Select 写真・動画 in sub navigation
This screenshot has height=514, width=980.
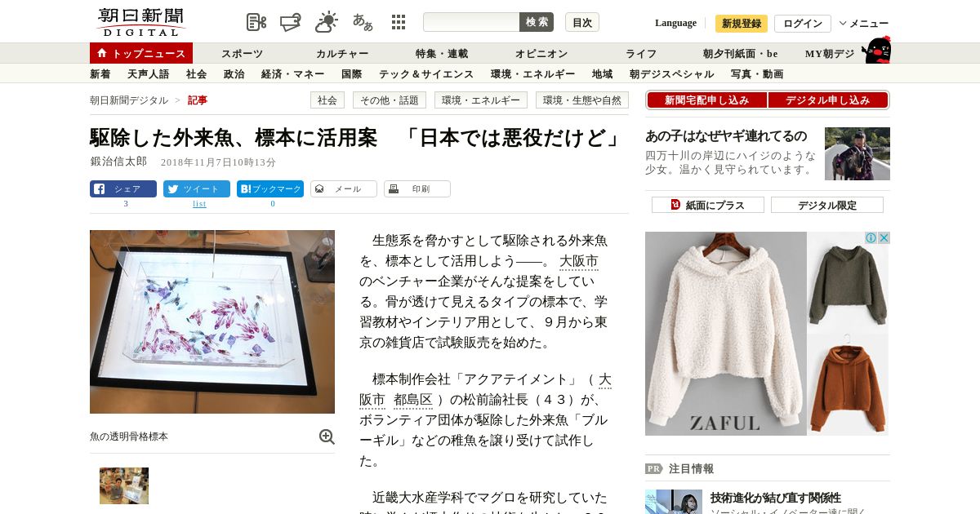757,74
